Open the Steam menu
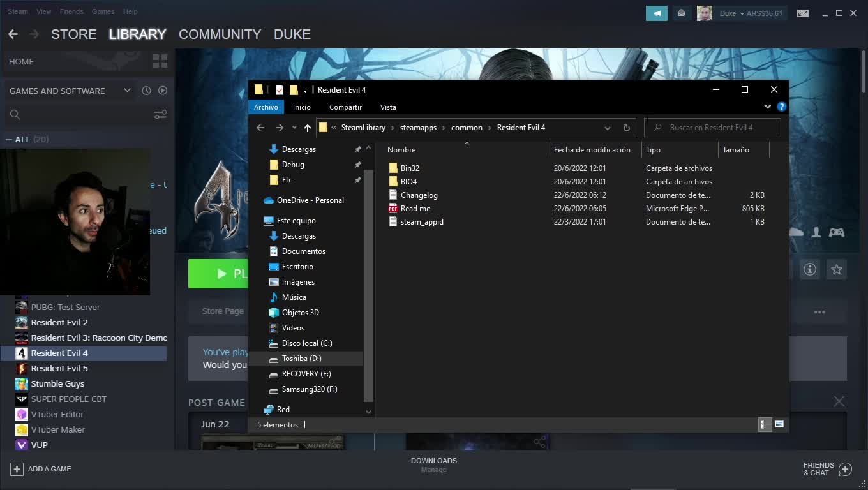This screenshot has width=868, height=490. tap(18, 11)
